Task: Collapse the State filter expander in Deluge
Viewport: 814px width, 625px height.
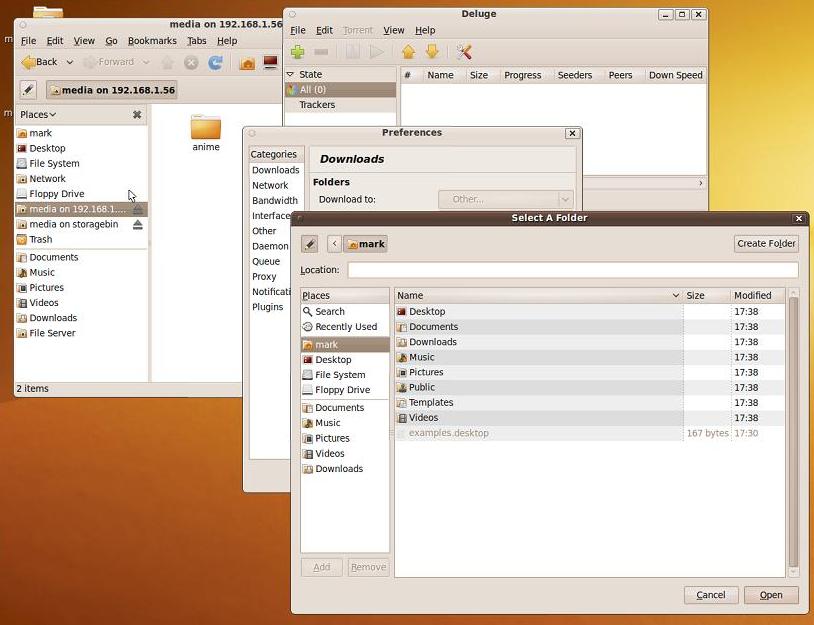Action: coord(290,75)
